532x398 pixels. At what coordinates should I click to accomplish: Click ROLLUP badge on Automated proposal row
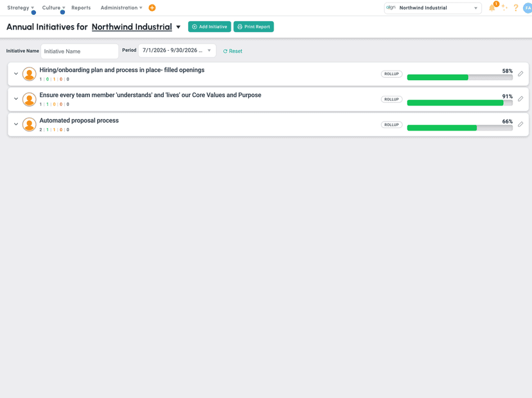click(391, 125)
